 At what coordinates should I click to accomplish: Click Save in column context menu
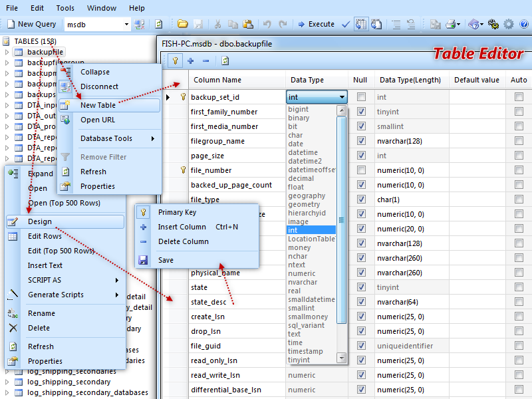point(197,260)
